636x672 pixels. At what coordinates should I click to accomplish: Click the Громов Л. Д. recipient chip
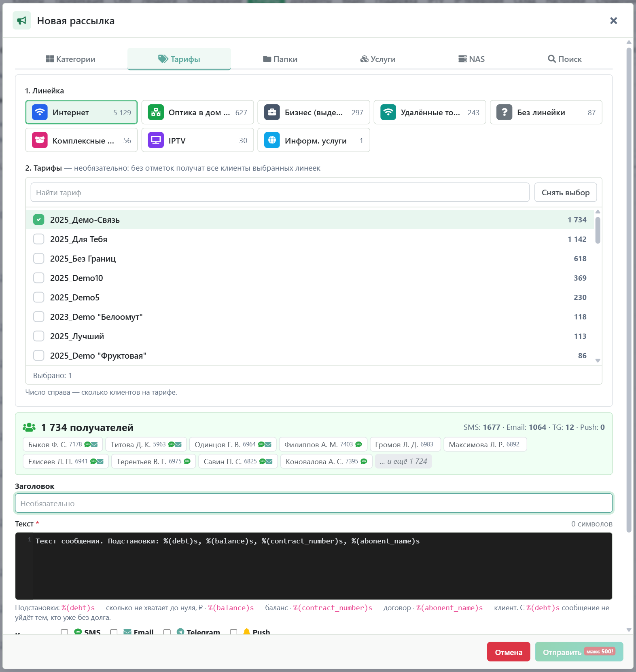pos(405,444)
